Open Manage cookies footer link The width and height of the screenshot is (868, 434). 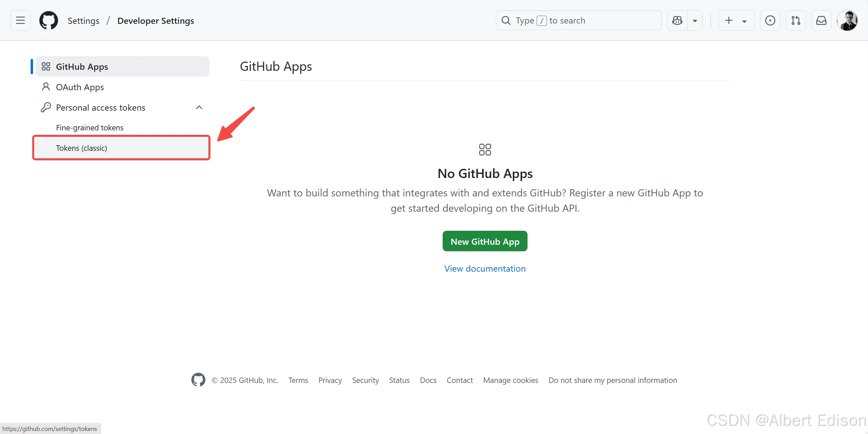click(x=510, y=380)
